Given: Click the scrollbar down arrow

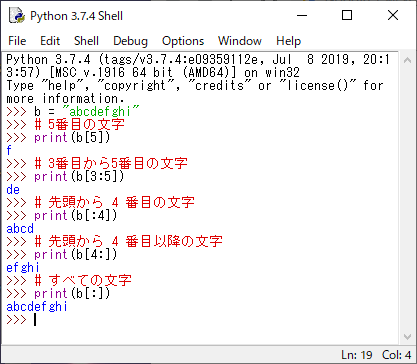Looking at the screenshot, I should point(407,337).
